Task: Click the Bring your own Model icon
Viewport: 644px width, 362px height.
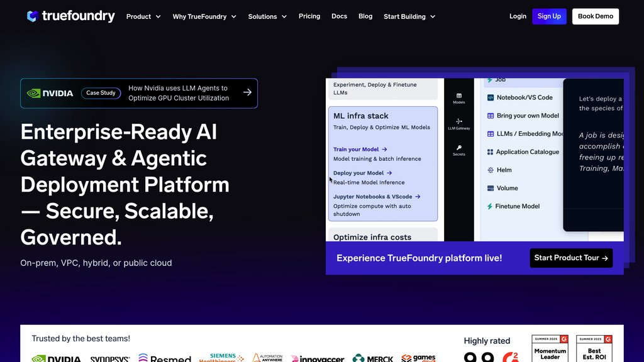Action: pyautogui.click(x=491, y=116)
